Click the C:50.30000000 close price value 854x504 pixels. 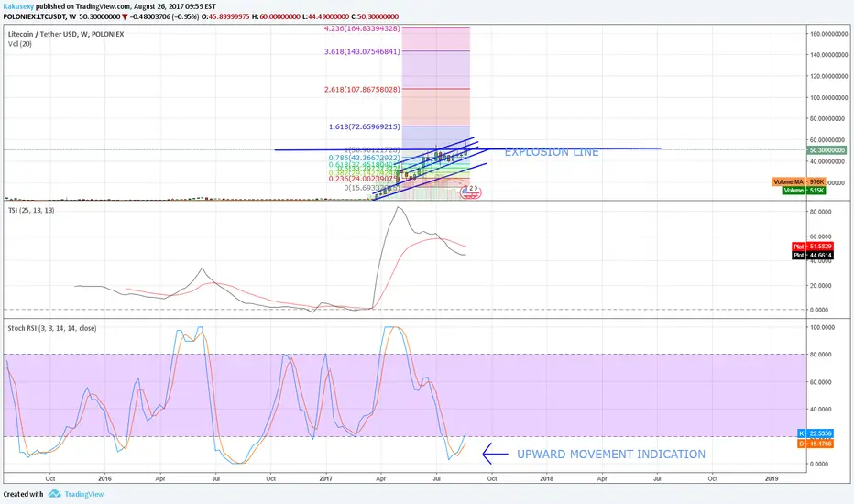point(375,16)
